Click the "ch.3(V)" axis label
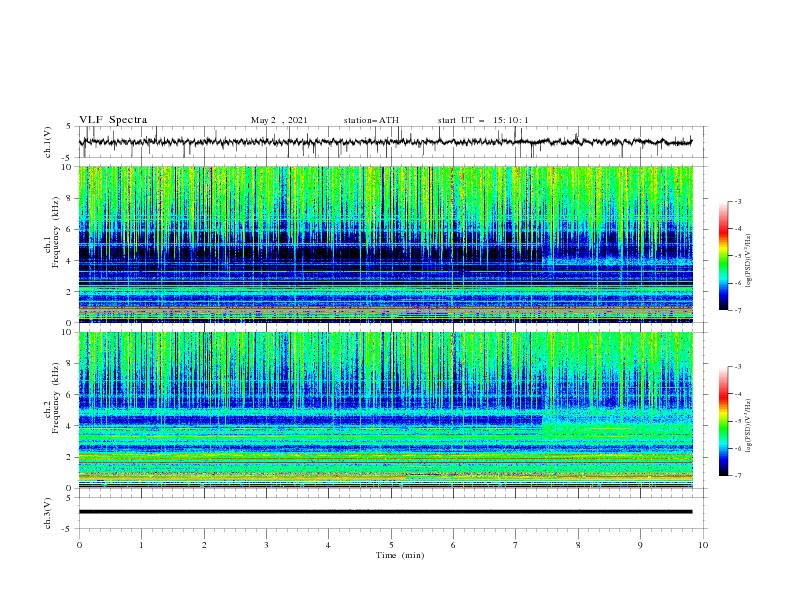The height and width of the screenshot is (612, 792). [48, 514]
